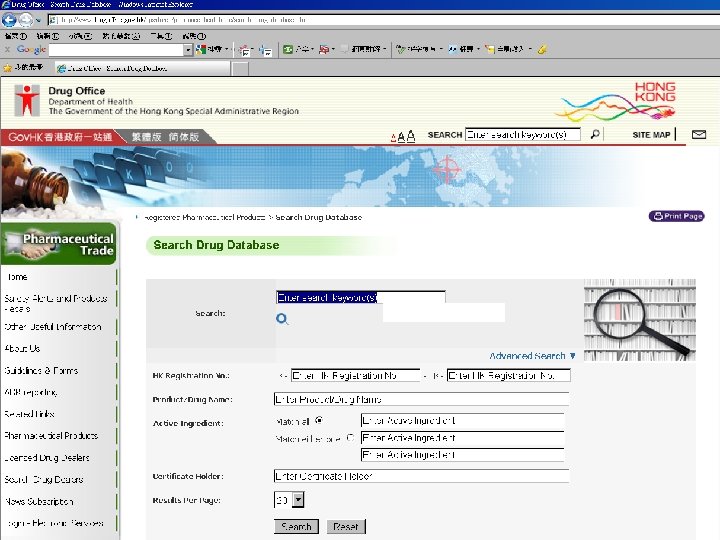Image resolution: width=720 pixels, height=540 pixels.
Task: Open Pharmaceutical Products sidebar link
Action: (51, 436)
